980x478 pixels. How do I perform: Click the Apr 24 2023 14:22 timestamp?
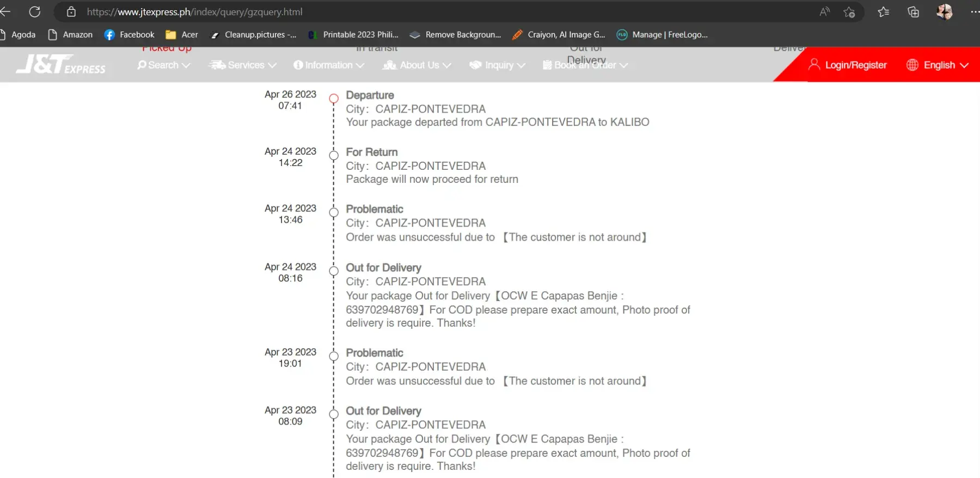click(x=290, y=157)
